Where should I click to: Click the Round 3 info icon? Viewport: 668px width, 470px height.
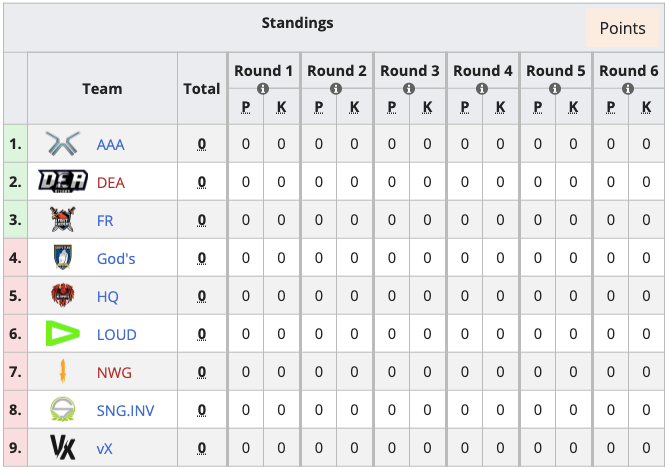tap(409, 89)
